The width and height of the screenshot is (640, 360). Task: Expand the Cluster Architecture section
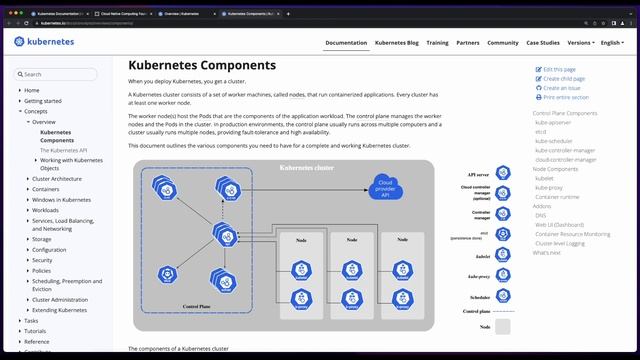point(28,179)
